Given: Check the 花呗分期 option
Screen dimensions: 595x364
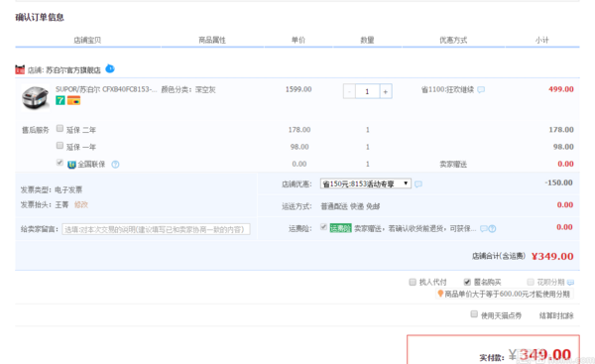Looking at the screenshot, I should pos(531,282).
